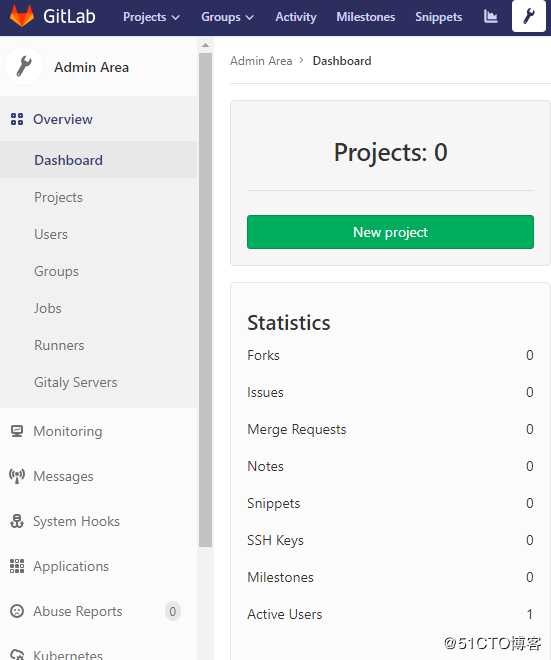The height and width of the screenshot is (660, 551).
Task: Click the GitLab fox logo
Action: pyautogui.click(x=21, y=16)
